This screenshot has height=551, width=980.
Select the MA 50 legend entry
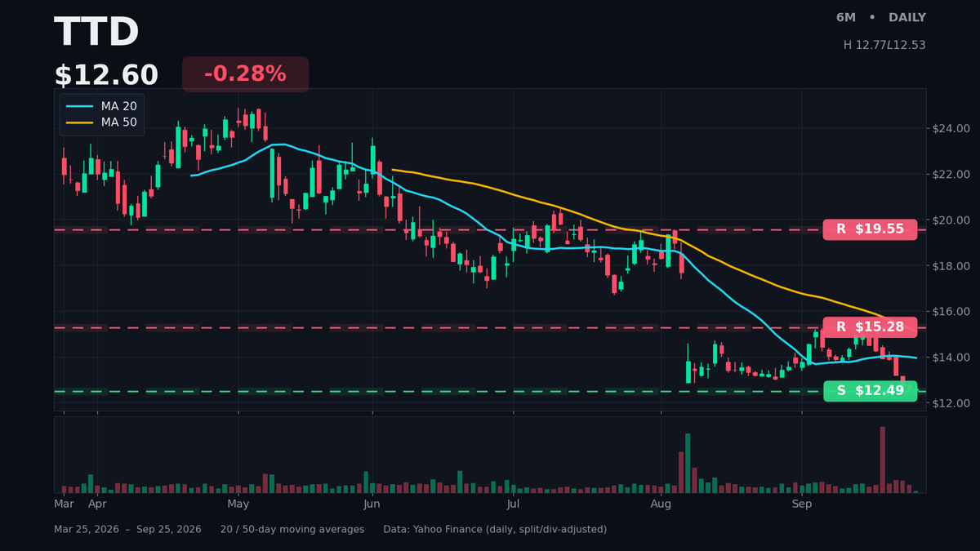click(x=101, y=122)
